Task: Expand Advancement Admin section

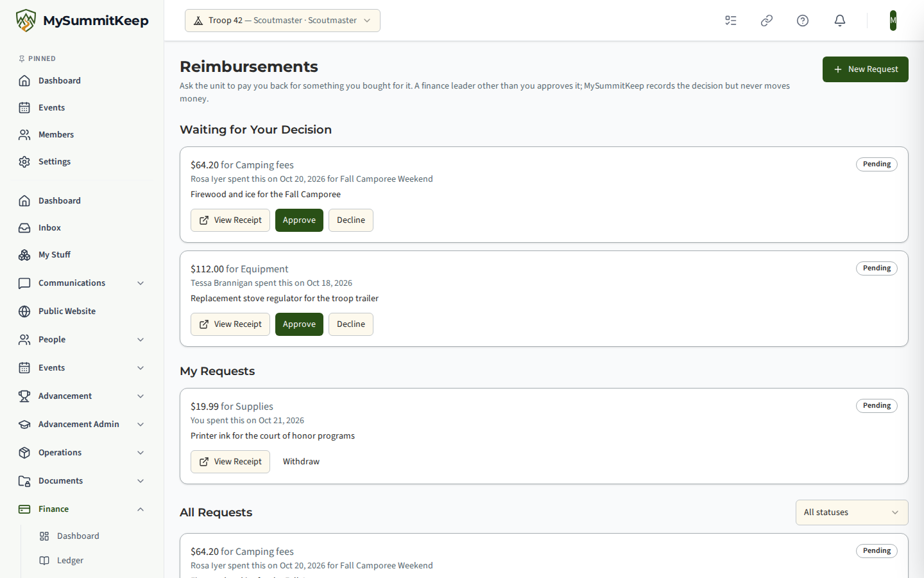Action: (82, 425)
